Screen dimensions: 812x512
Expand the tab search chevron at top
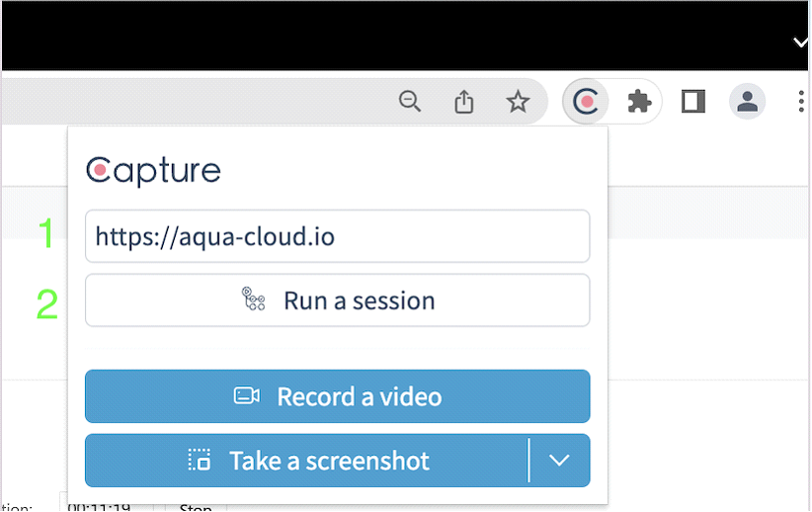pyautogui.click(x=800, y=42)
